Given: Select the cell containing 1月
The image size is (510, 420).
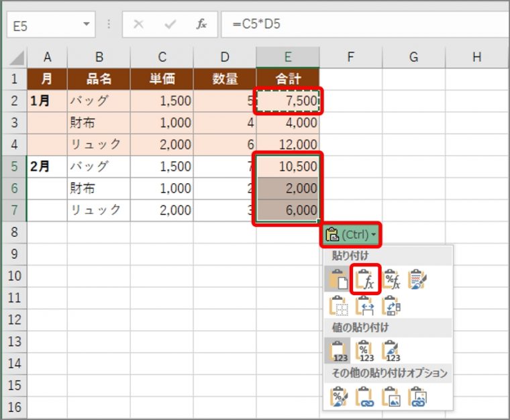Looking at the screenshot, I should pyautogui.click(x=47, y=101).
